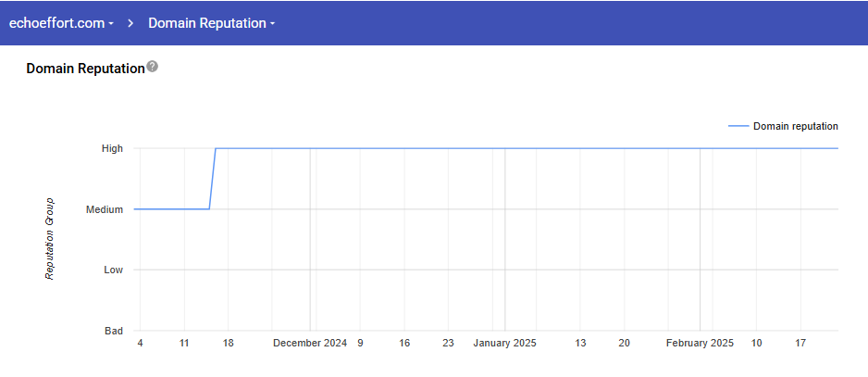868x377 pixels.
Task: Click the Domain Reputation section heading
Action: coord(85,69)
